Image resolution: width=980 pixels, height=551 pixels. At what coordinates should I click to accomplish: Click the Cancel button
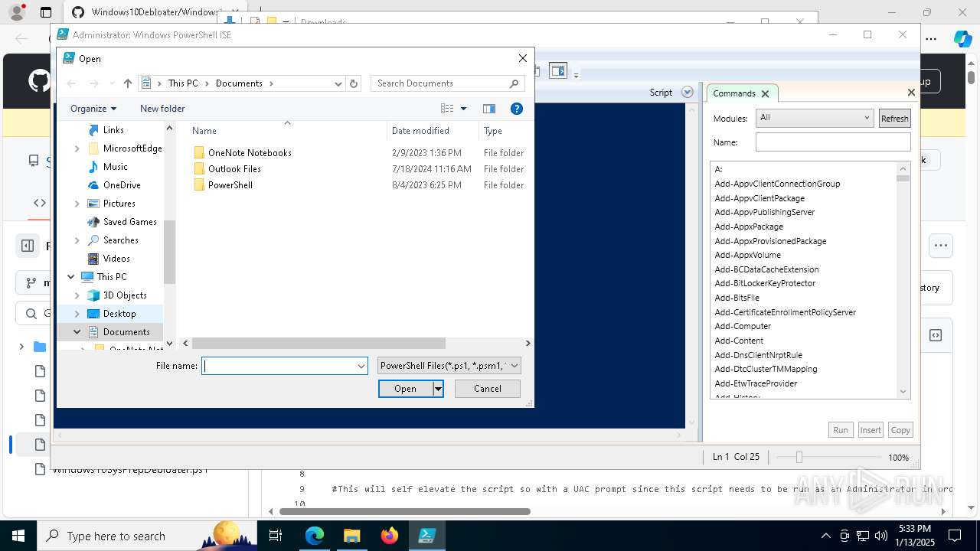click(487, 389)
